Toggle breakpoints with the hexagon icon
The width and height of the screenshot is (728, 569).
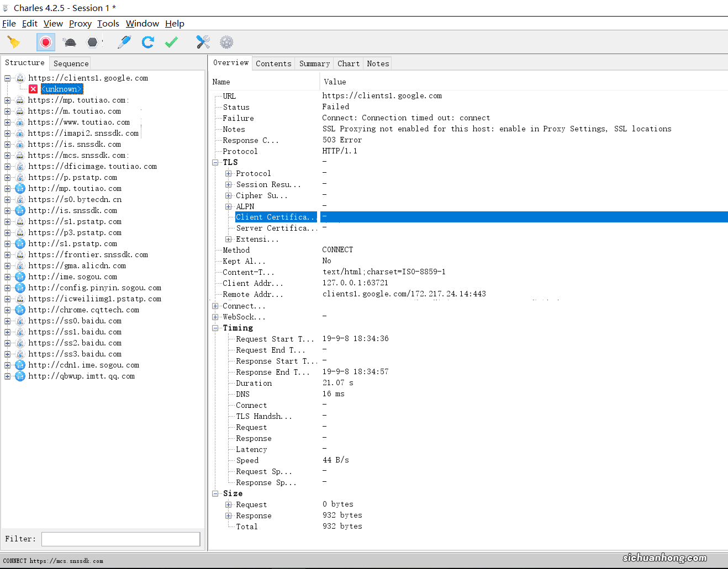[x=93, y=42]
